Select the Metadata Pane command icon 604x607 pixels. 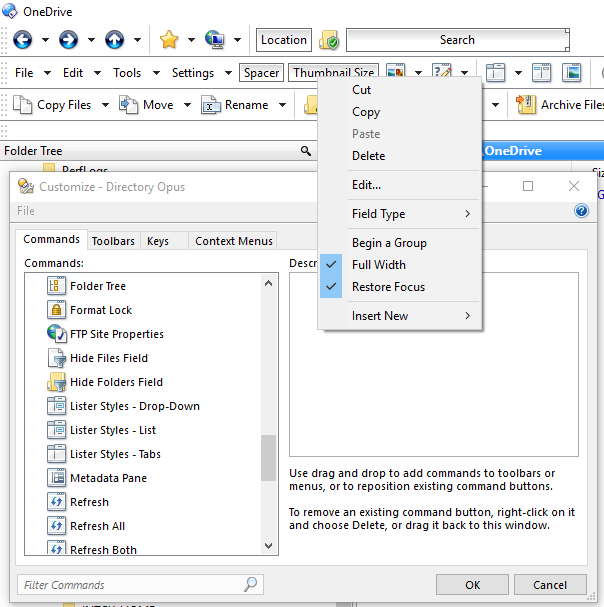57,478
